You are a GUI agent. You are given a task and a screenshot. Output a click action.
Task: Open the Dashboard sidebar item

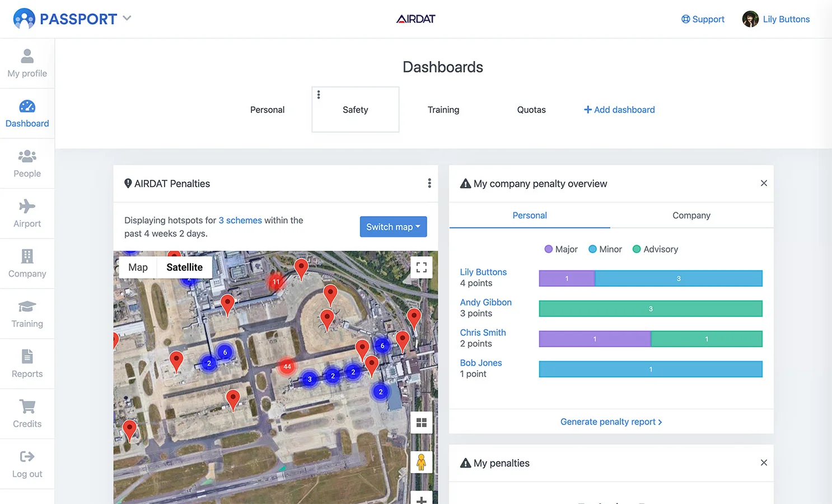pyautogui.click(x=27, y=114)
